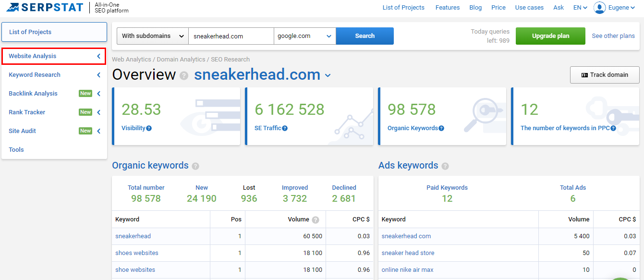644x280 pixels.
Task: Click volume value 60 500
Action: 313,236
